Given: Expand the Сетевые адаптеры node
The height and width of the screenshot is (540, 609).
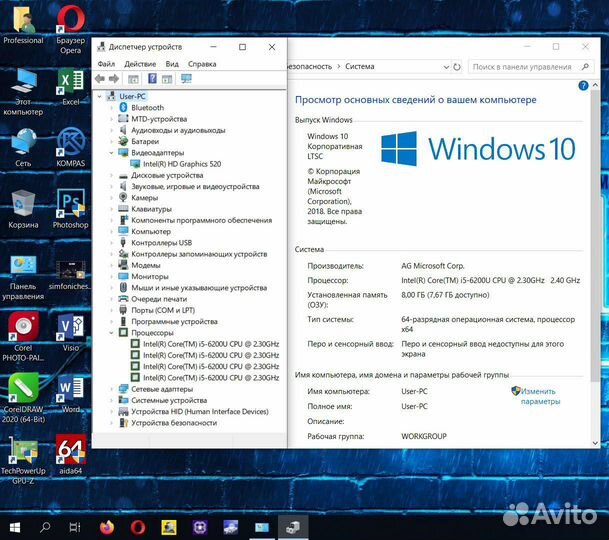Looking at the screenshot, I should (x=111, y=389).
